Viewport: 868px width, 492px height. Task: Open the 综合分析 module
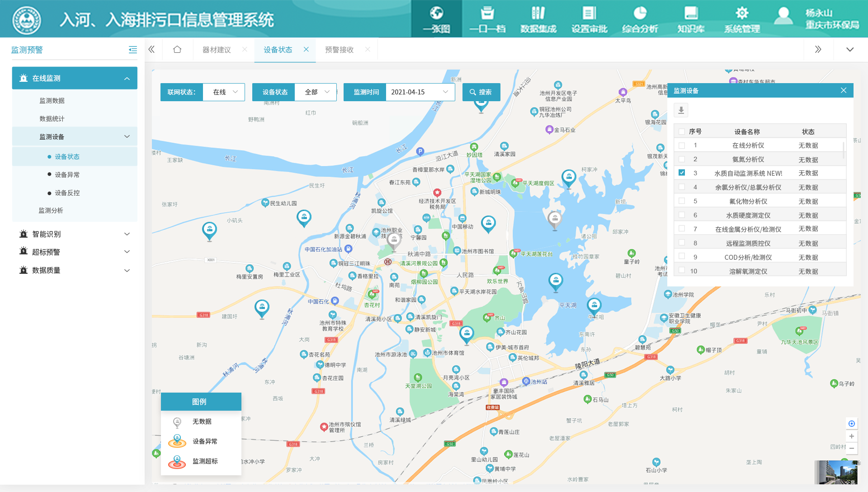coord(640,19)
